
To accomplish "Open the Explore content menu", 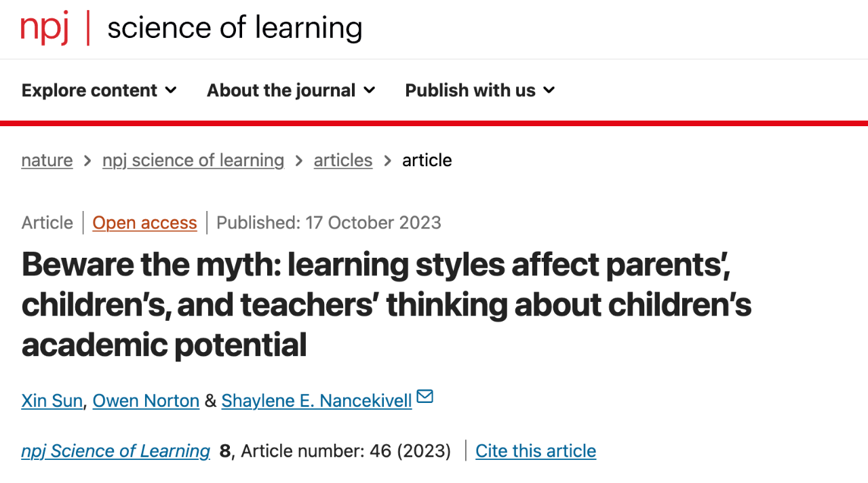I will click(99, 90).
